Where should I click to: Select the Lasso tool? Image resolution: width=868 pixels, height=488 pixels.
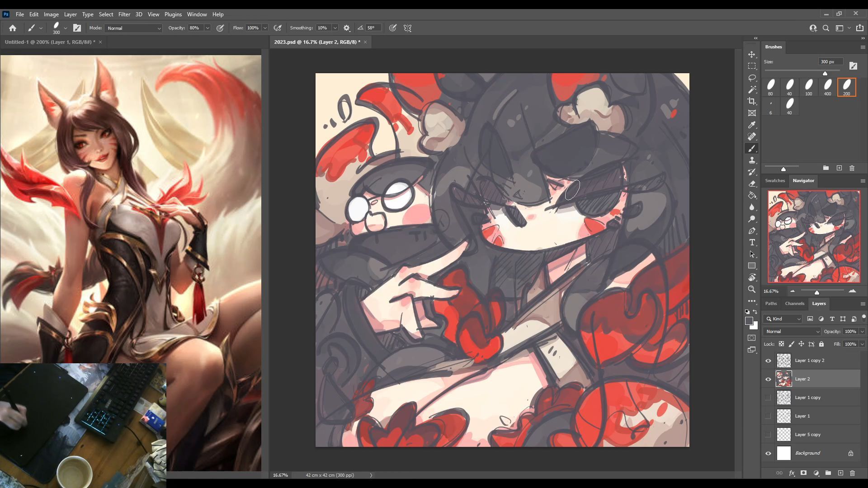[752, 78]
